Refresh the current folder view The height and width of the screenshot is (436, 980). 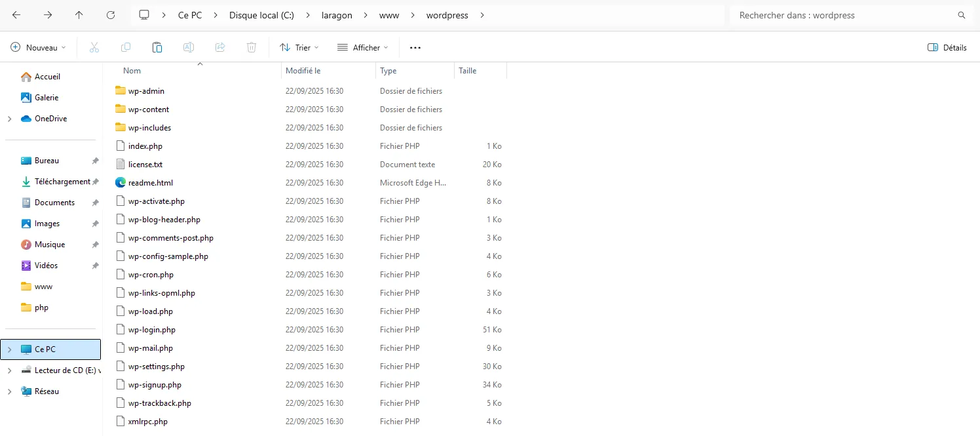(111, 15)
